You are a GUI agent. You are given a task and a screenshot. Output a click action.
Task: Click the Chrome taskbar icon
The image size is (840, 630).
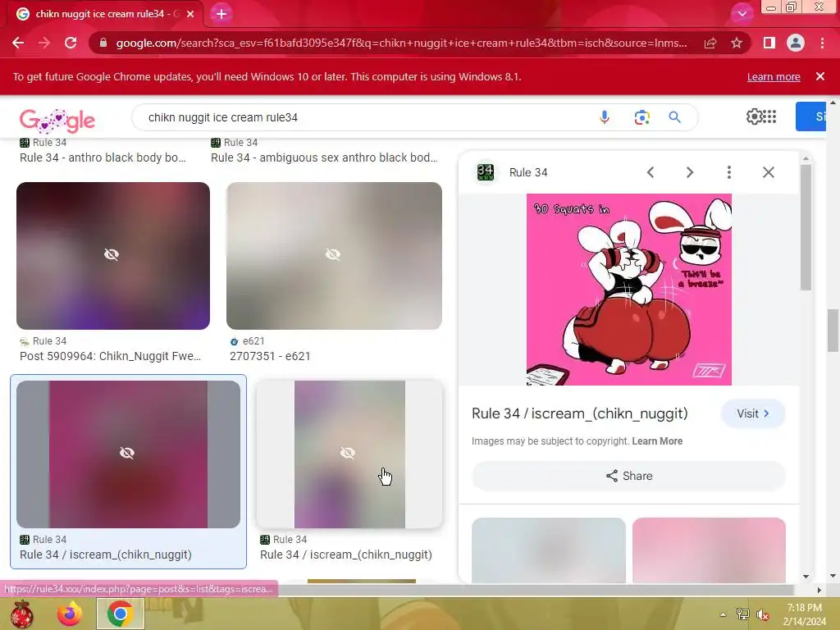coord(120,614)
